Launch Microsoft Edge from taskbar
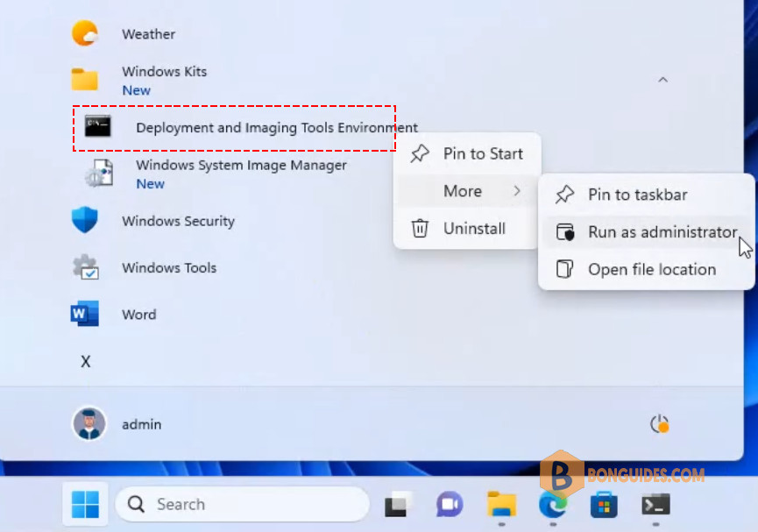 [553, 505]
